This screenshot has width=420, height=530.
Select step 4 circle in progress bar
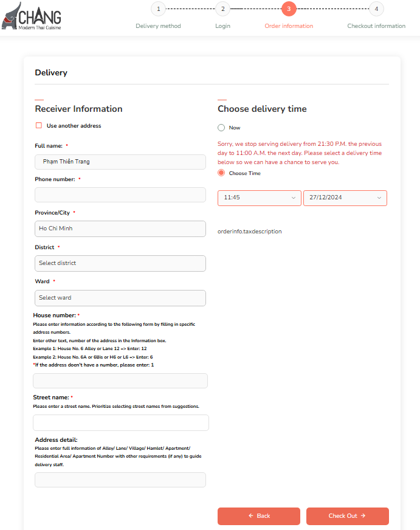(376, 9)
